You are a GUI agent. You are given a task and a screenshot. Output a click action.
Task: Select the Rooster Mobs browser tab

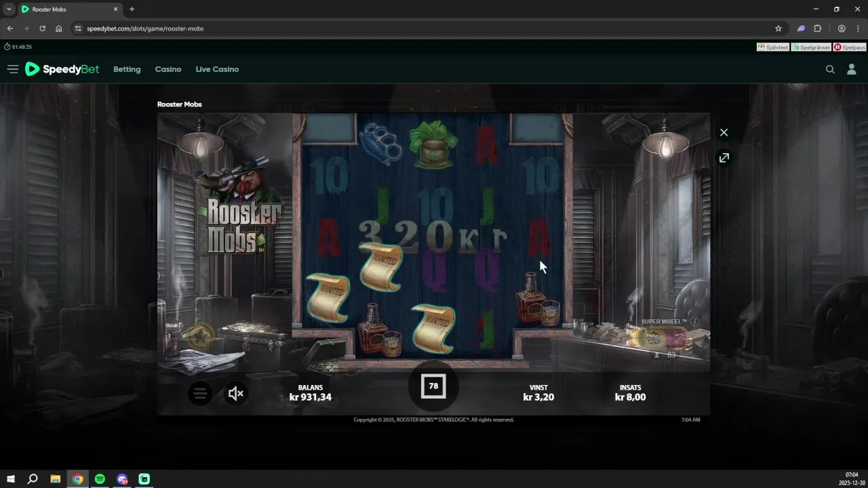point(70,9)
